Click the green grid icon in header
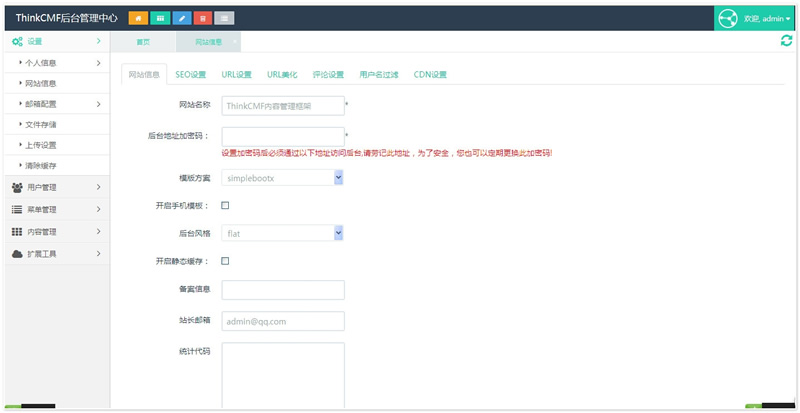Viewport: 800px width, 413px height. pos(159,18)
